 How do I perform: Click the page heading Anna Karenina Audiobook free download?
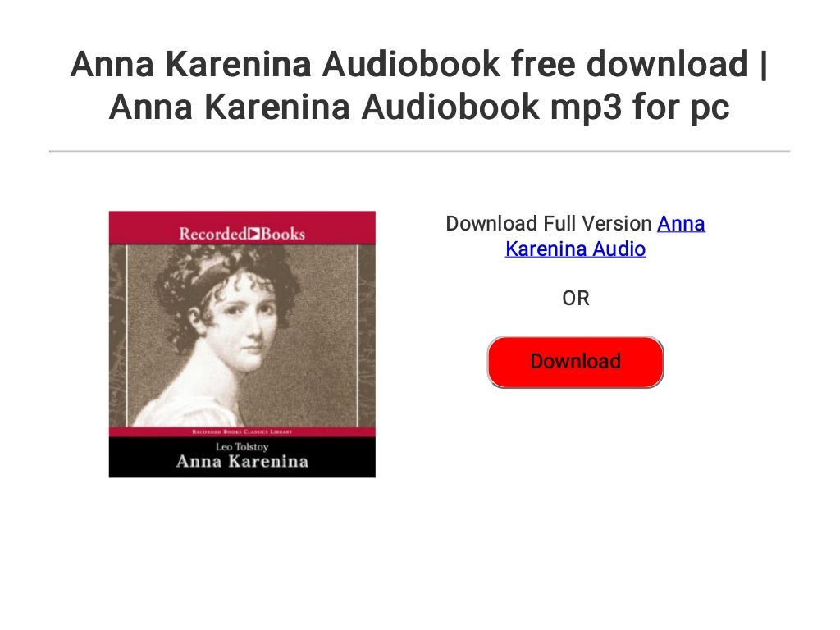(x=419, y=64)
